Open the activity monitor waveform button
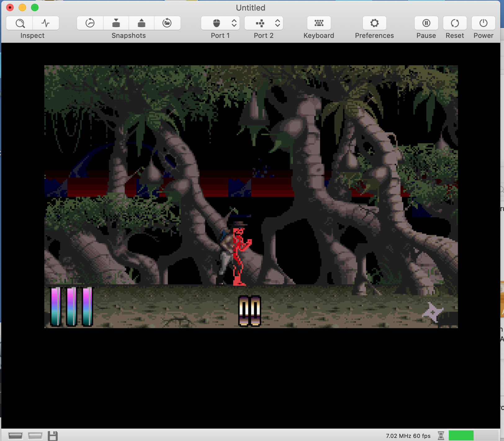504x441 pixels. [46, 23]
